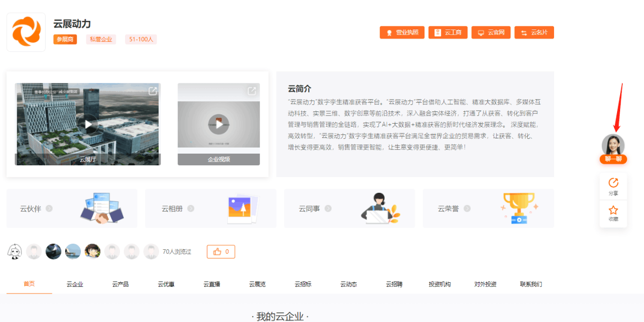Open the 云招聘 tab
Viewport: 644px width, 322px height.
[394, 284]
